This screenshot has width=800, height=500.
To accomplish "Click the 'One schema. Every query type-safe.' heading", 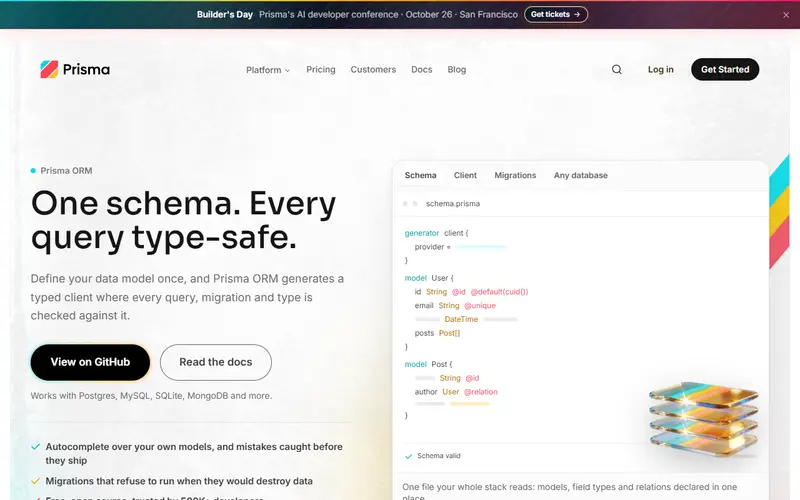I will tap(184, 220).
